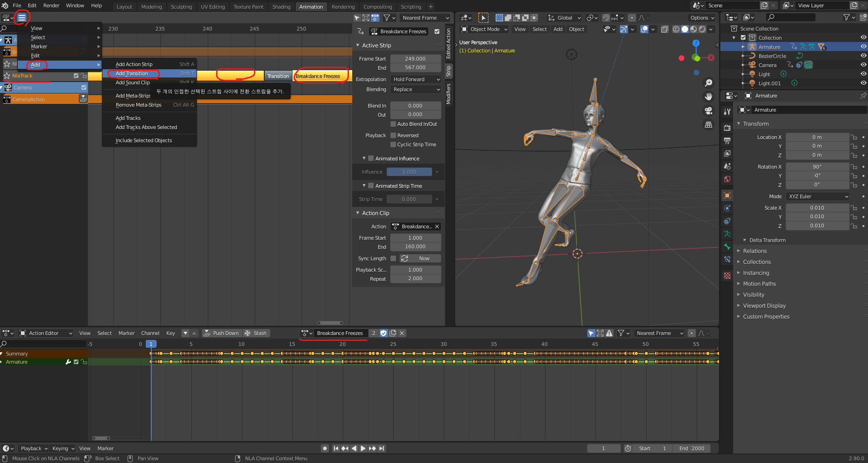Screen dimensions: 868x463
Task: Expand the Relations panel
Action: point(755,251)
